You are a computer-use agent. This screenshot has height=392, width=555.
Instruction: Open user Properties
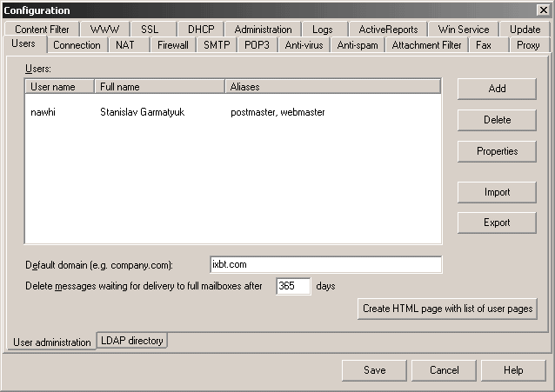pyautogui.click(x=497, y=151)
